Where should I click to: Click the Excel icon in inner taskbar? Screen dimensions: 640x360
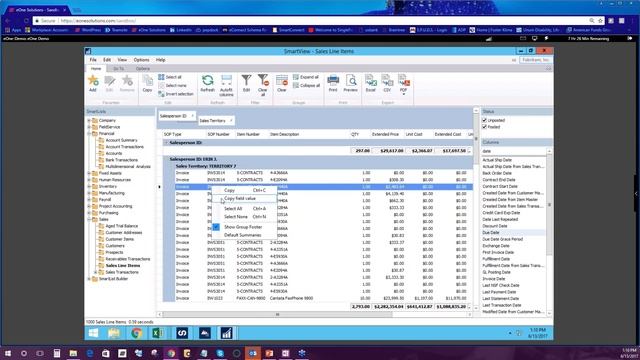coord(158,333)
